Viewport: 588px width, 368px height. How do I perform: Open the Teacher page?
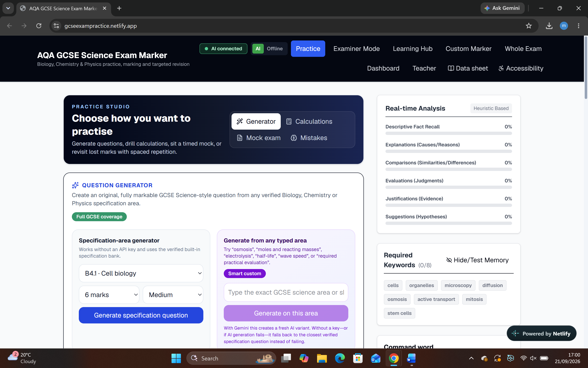coord(424,68)
